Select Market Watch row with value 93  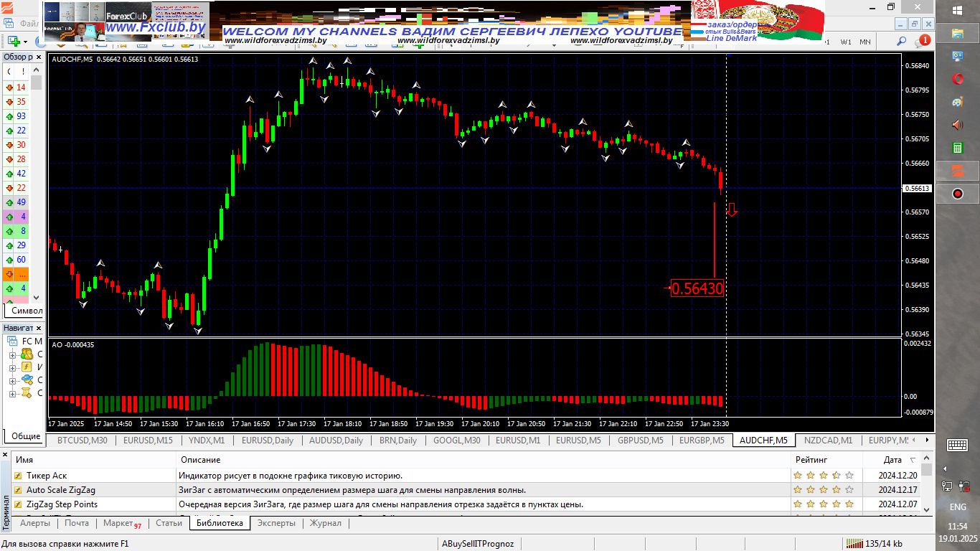pyautogui.click(x=16, y=116)
